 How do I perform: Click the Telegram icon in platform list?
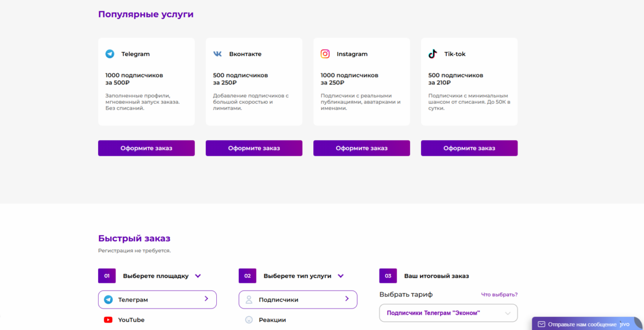point(108,300)
